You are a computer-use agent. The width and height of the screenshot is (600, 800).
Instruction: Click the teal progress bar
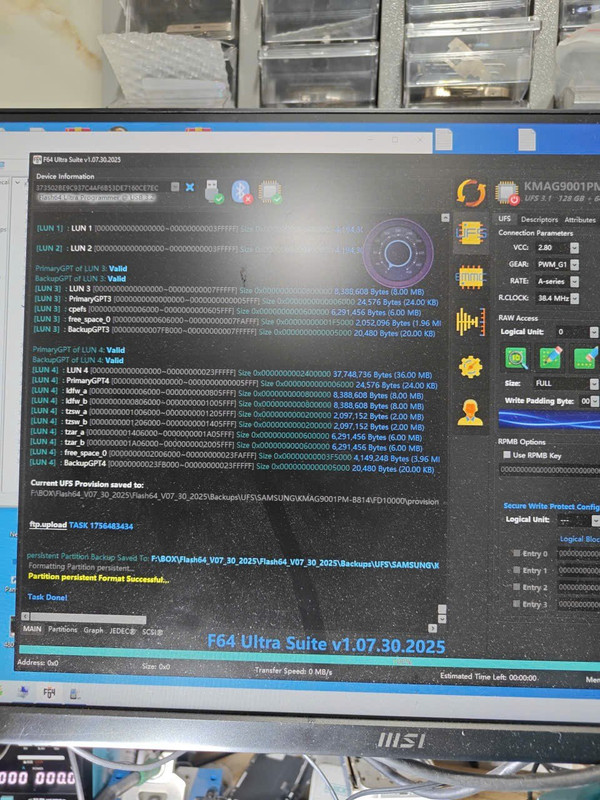[x=309, y=656]
